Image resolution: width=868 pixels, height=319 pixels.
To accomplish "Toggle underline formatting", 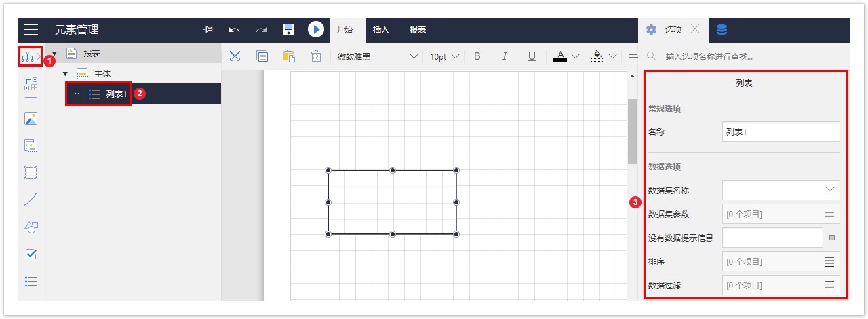I will click(x=532, y=56).
